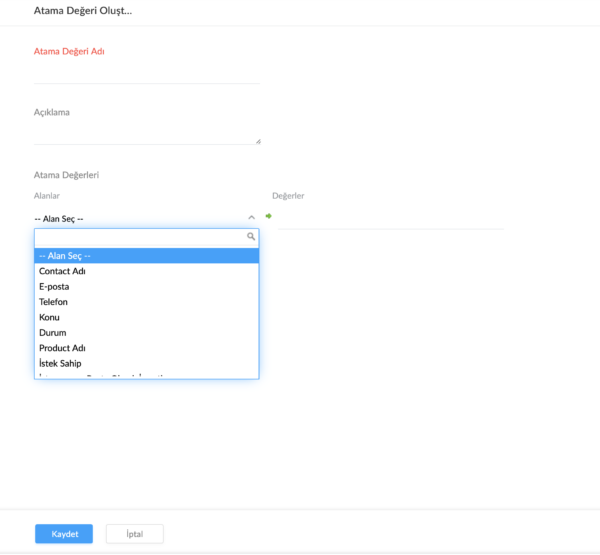Pick 'Telefon' from the field list
The image size is (600, 555).
(x=146, y=302)
